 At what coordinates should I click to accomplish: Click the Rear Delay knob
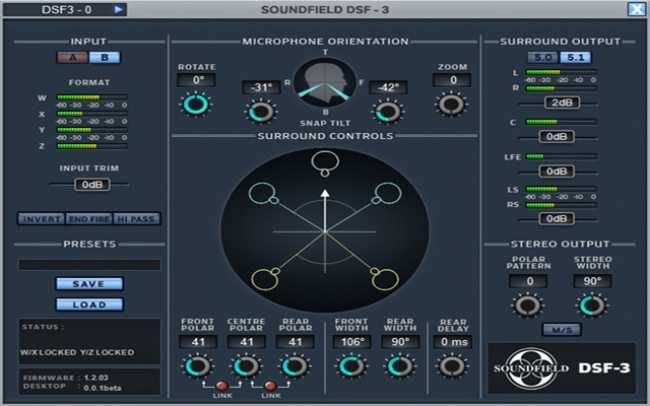click(452, 367)
